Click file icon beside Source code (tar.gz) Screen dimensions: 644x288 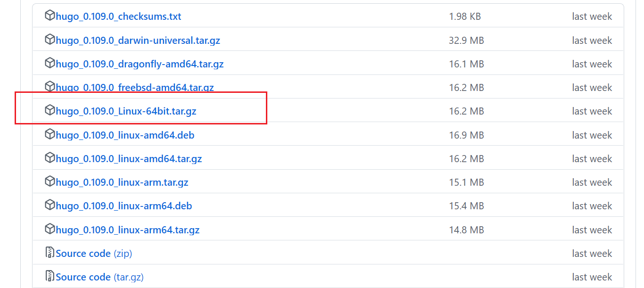pos(50,276)
